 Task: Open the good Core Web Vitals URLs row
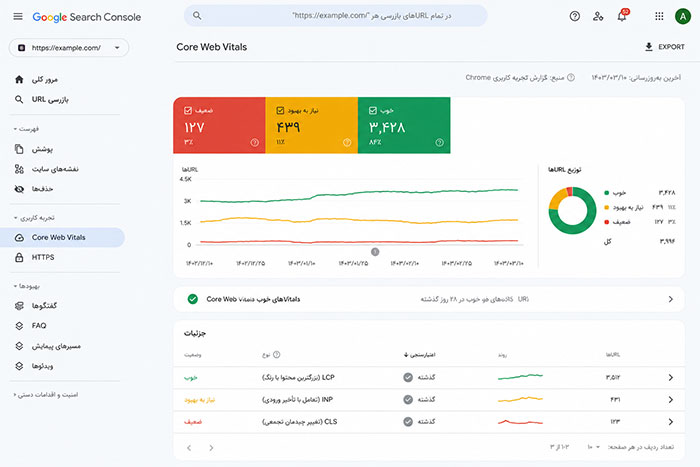point(429,299)
